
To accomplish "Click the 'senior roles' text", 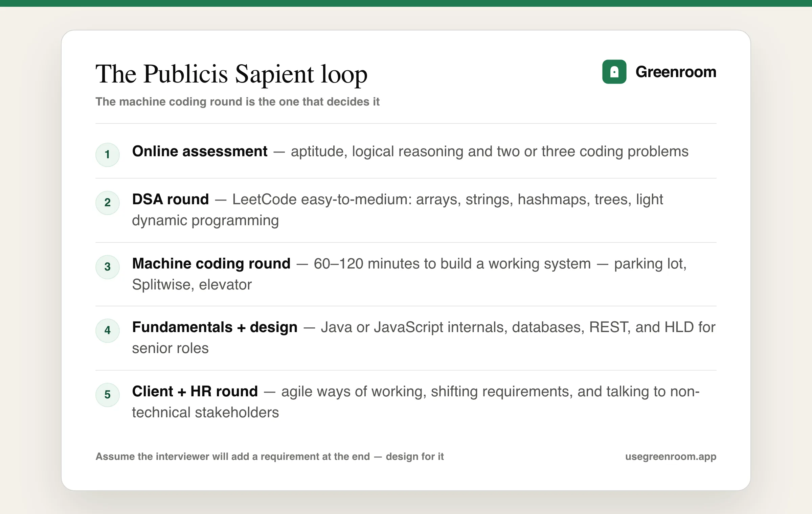I will coord(170,348).
